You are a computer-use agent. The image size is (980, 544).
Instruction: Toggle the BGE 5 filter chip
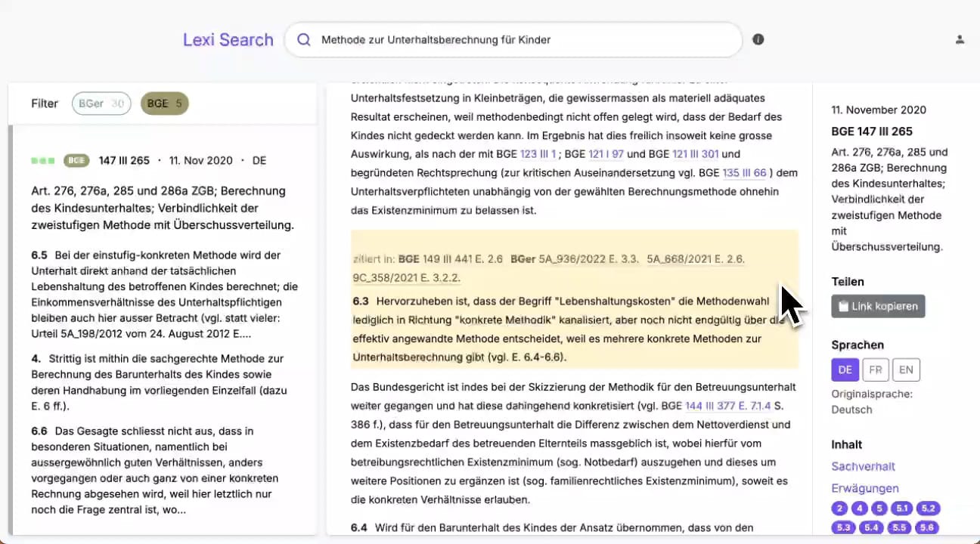pos(164,104)
